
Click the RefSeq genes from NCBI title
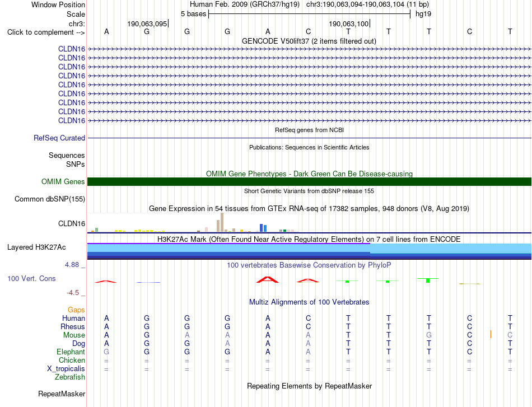[309, 130]
